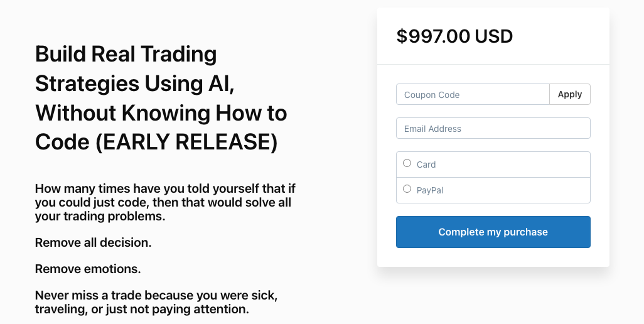This screenshot has width=644, height=324.
Task: Focus the Email Address field
Action: click(493, 129)
